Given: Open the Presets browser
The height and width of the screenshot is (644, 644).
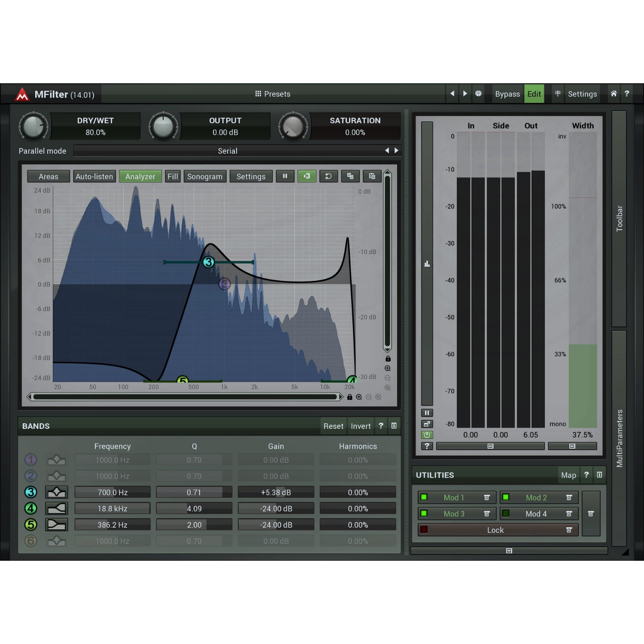Looking at the screenshot, I should point(273,94).
